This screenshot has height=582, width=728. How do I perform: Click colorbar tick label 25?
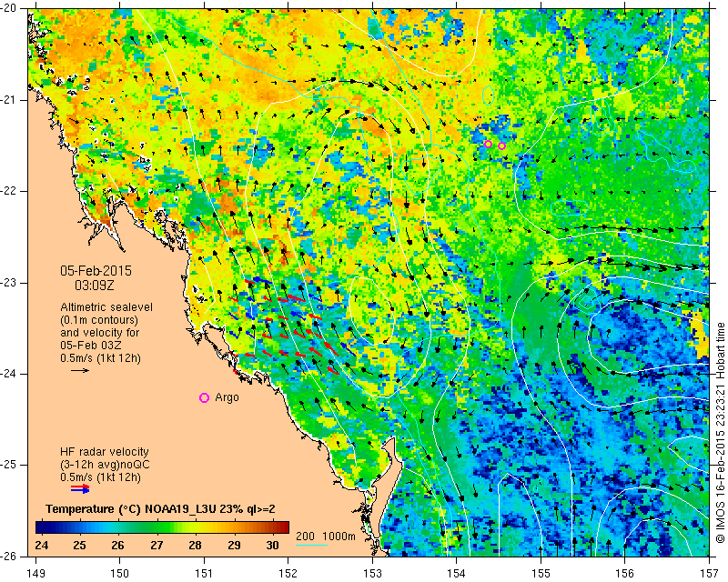tap(80, 545)
